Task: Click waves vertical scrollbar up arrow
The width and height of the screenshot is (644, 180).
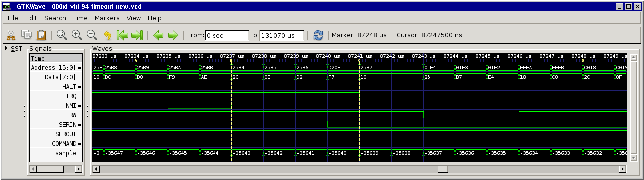Action: point(633,58)
